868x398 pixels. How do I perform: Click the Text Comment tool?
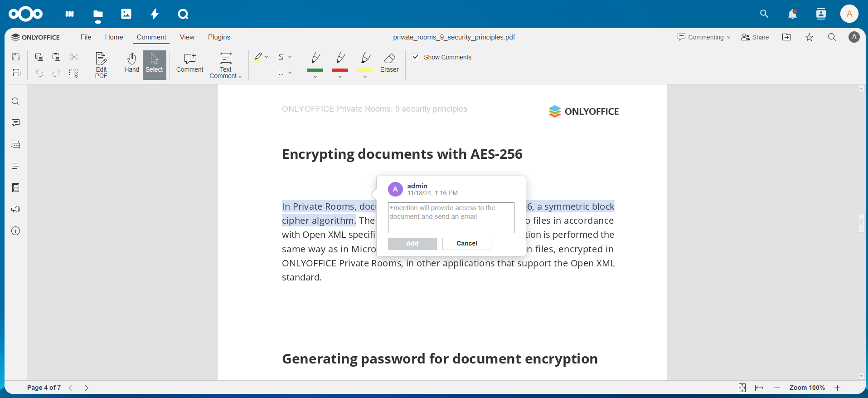[x=226, y=65]
